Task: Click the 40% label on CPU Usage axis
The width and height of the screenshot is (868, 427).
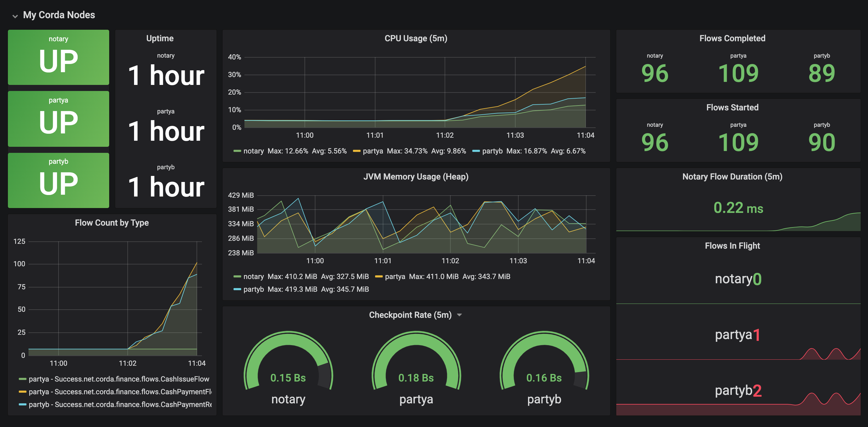Action: [x=234, y=57]
